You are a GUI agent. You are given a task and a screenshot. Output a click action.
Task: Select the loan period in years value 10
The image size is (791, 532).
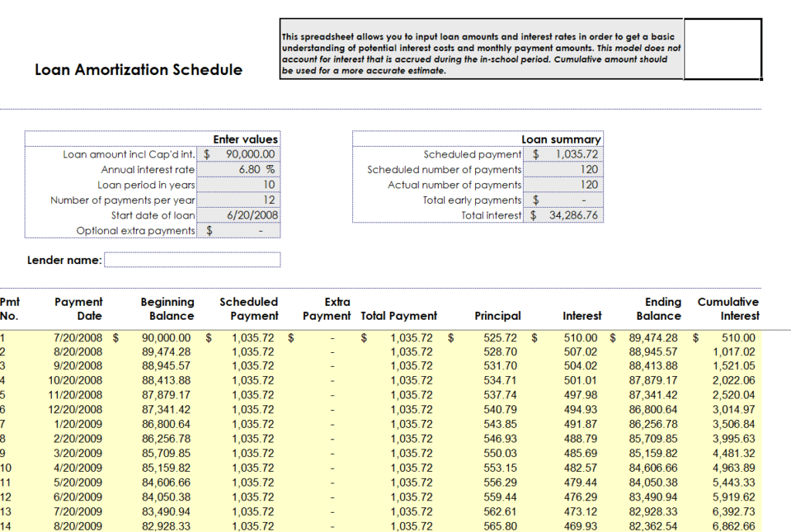238,185
